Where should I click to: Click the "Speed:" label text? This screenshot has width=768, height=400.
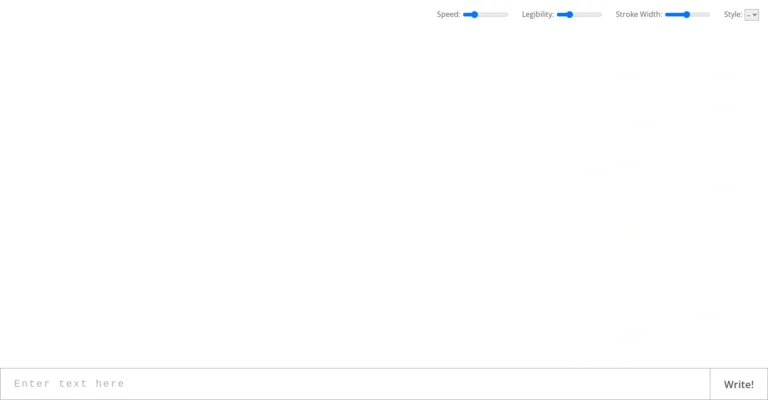pyautogui.click(x=448, y=15)
